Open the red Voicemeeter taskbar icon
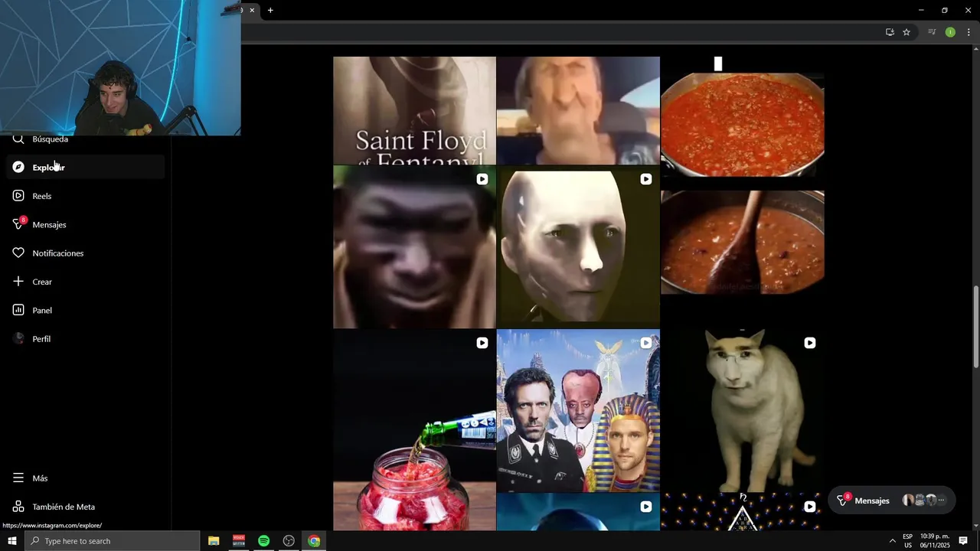The height and width of the screenshot is (551, 980). pyautogui.click(x=239, y=541)
